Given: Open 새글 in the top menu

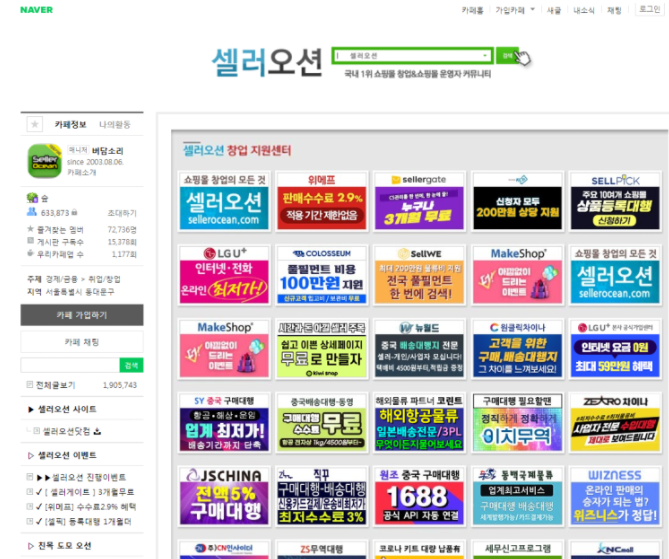Looking at the screenshot, I should 554,10.
